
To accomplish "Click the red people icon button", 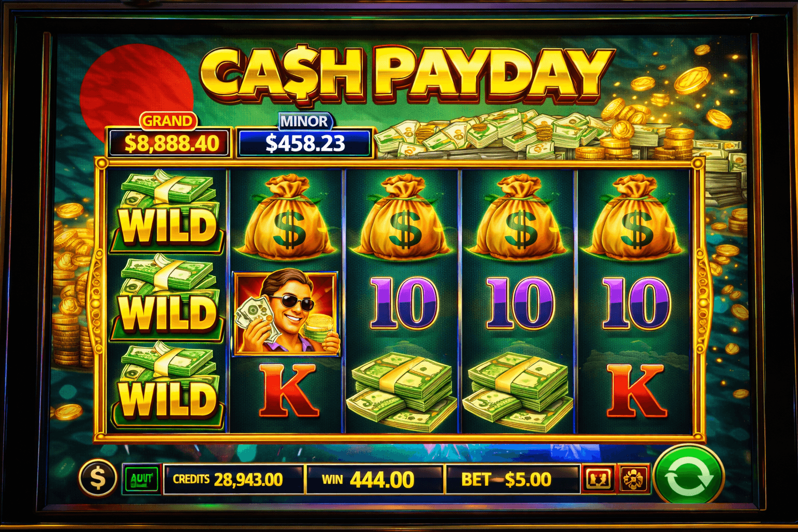I will pos(598,478).
